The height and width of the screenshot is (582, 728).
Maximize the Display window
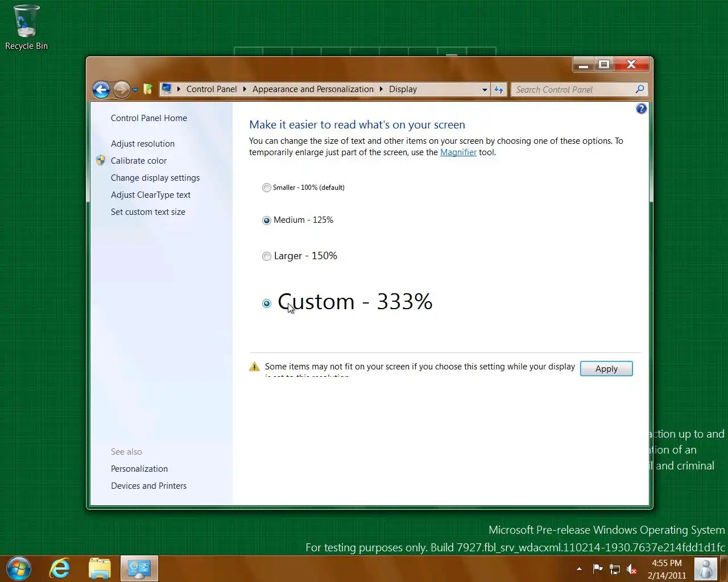pyautogui.click(x=604, y=65)
